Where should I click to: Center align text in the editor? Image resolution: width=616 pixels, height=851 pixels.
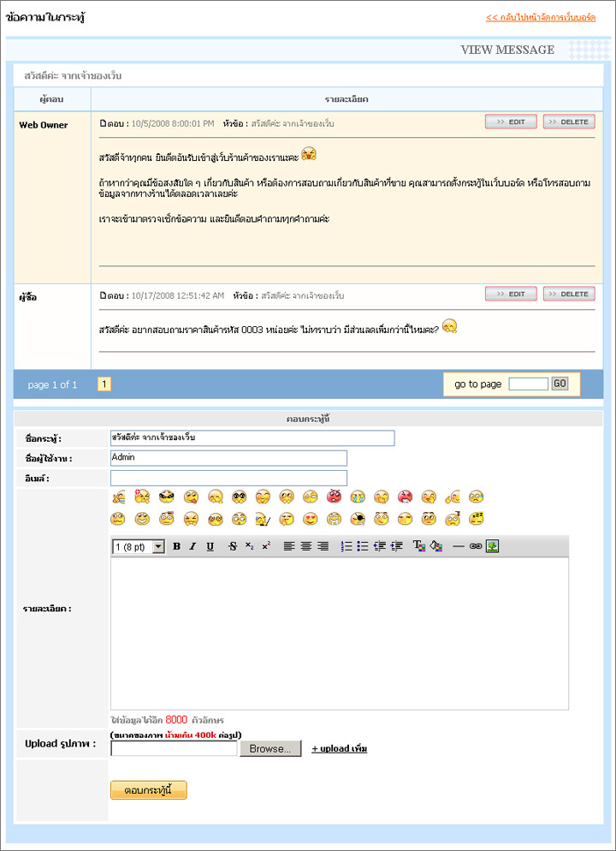[306, 546]
